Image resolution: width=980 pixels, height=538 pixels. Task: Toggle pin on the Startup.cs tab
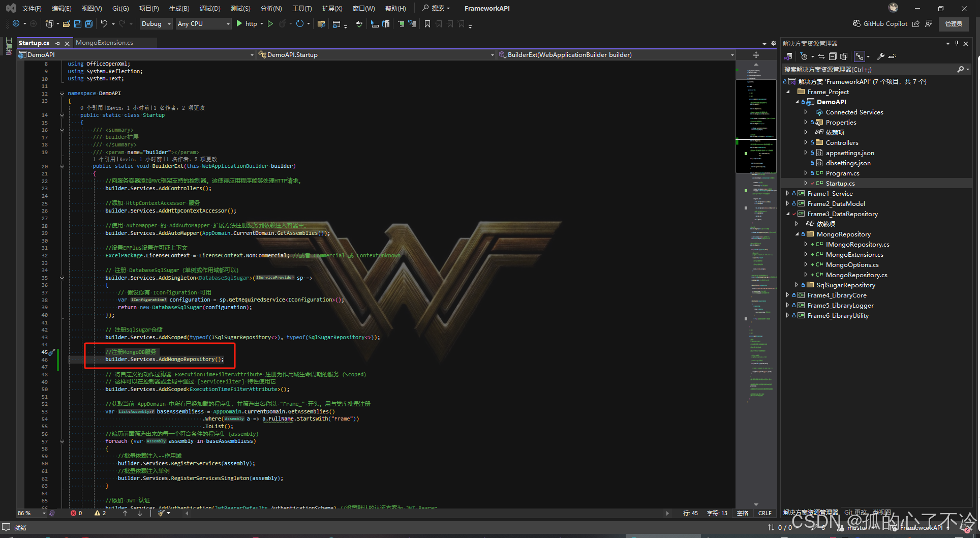tap(57, 43)
